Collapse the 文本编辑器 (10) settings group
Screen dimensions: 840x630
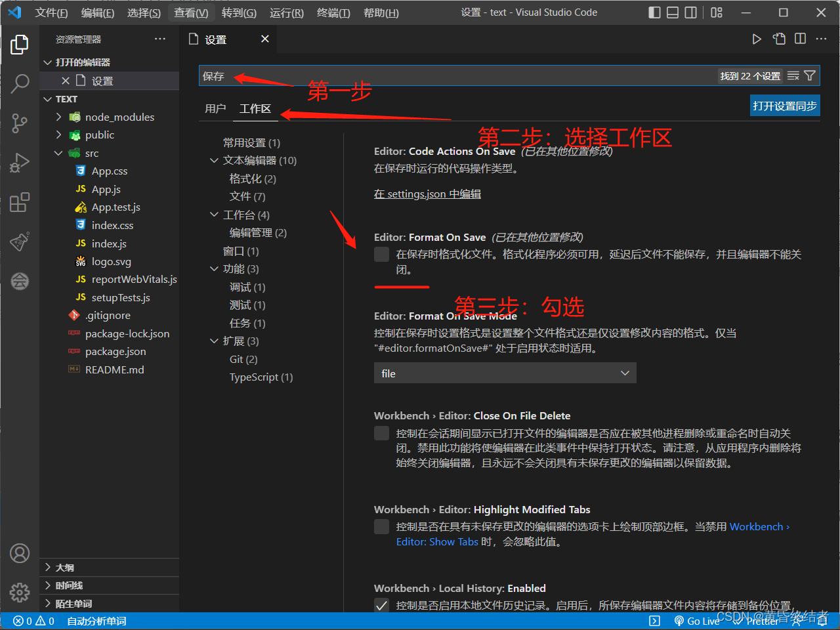point(214,160)
